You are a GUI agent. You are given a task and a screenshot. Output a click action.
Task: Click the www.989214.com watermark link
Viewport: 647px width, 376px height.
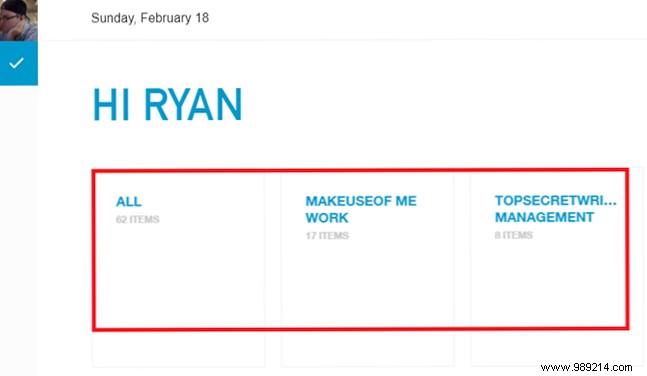click(586, 367)
